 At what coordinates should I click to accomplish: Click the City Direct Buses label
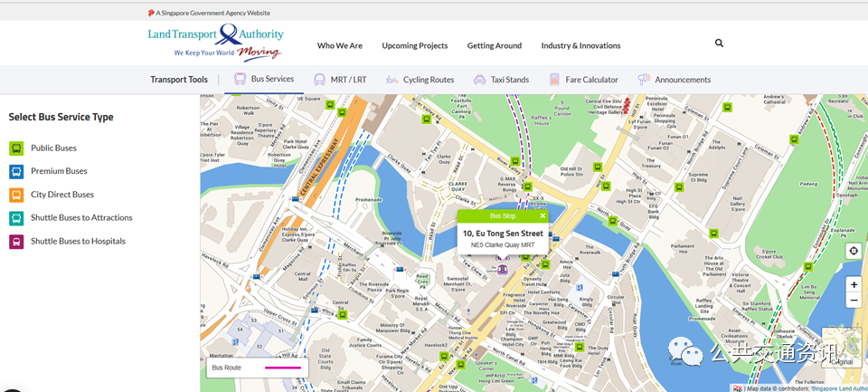[x=62, y=195]
